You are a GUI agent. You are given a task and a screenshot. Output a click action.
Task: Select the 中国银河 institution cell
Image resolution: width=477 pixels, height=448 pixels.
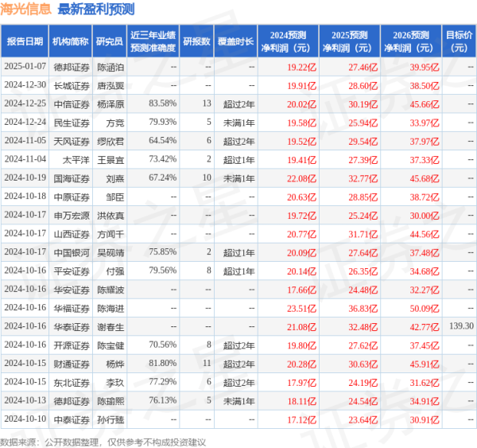72,253
